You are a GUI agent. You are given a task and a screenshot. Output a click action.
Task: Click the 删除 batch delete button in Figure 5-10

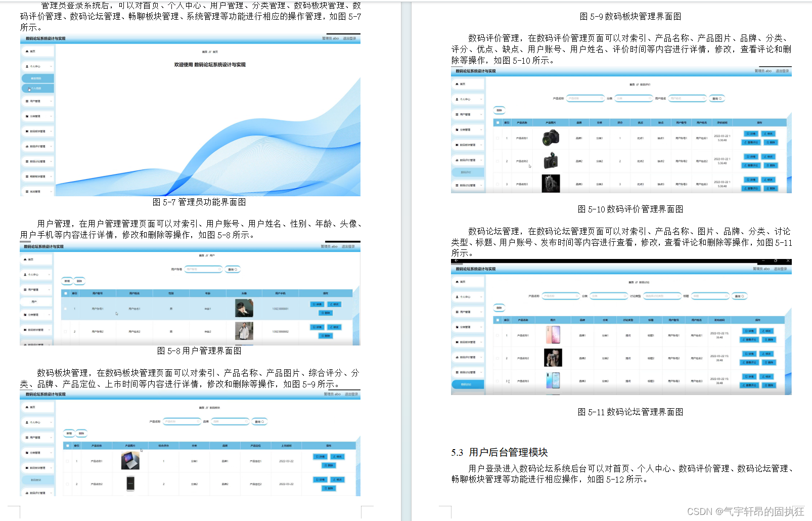[499, 110]
